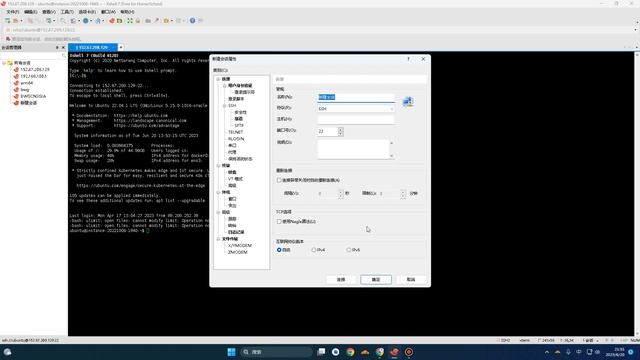Increase the port number with stepper up

[340, 129]
